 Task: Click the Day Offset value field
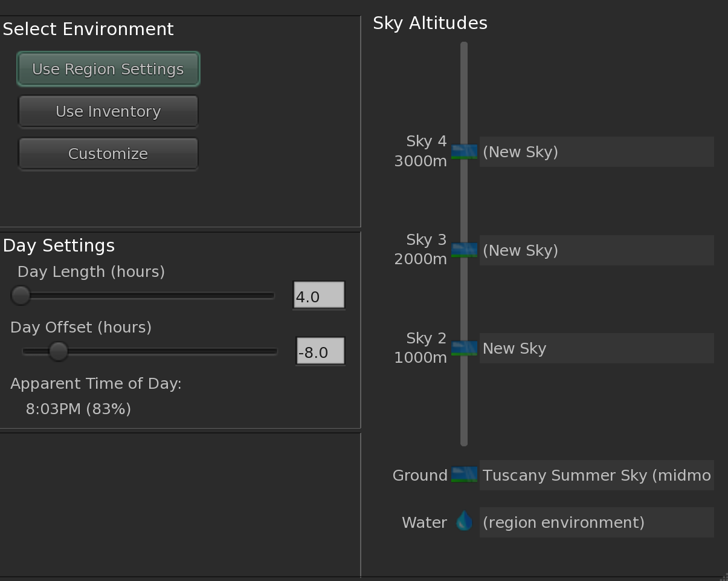tap(320, 352)
